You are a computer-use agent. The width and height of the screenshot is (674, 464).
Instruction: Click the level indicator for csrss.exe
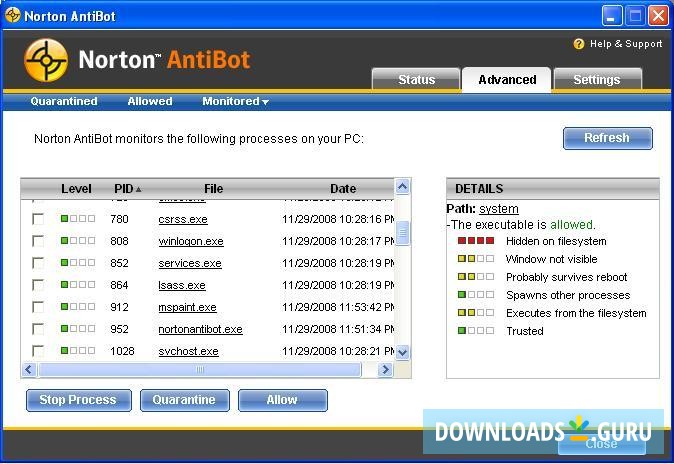(78, 218)
